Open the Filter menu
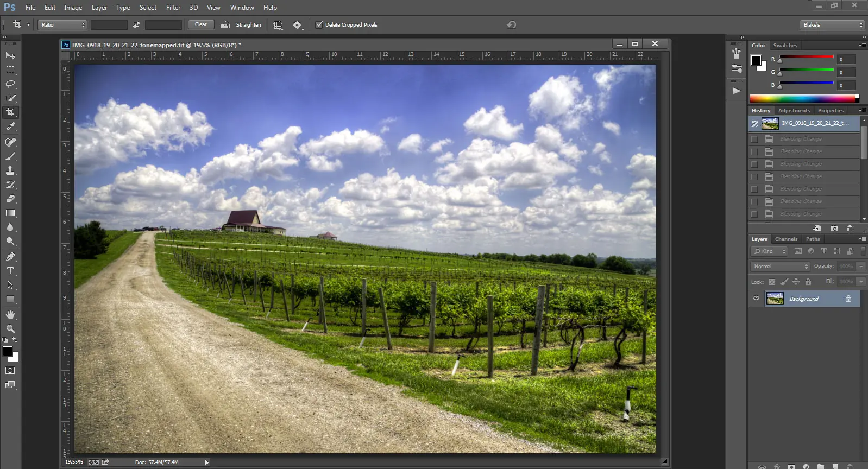Viewport: 868px width, 469px height. coord(173,8)
